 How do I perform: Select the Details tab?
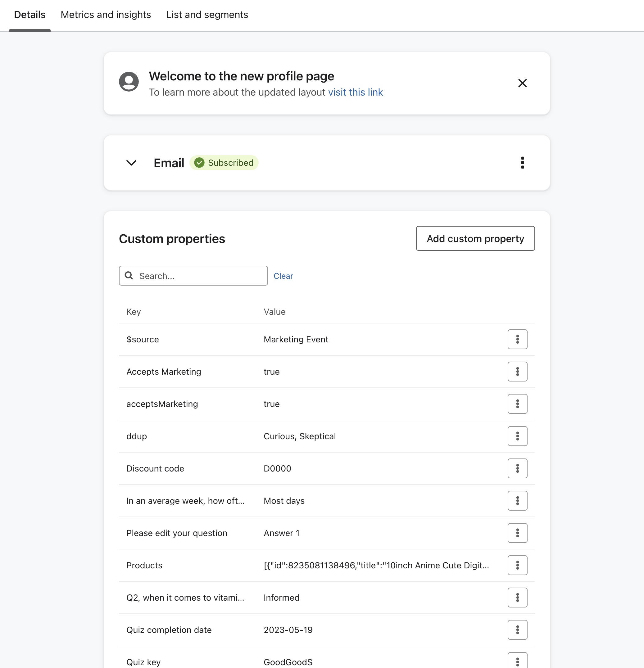(30, 15)
